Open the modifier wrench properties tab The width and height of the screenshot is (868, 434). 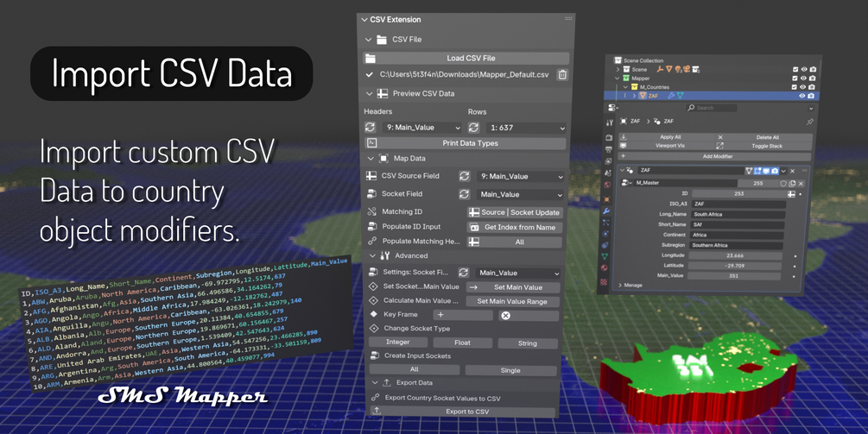606,211
